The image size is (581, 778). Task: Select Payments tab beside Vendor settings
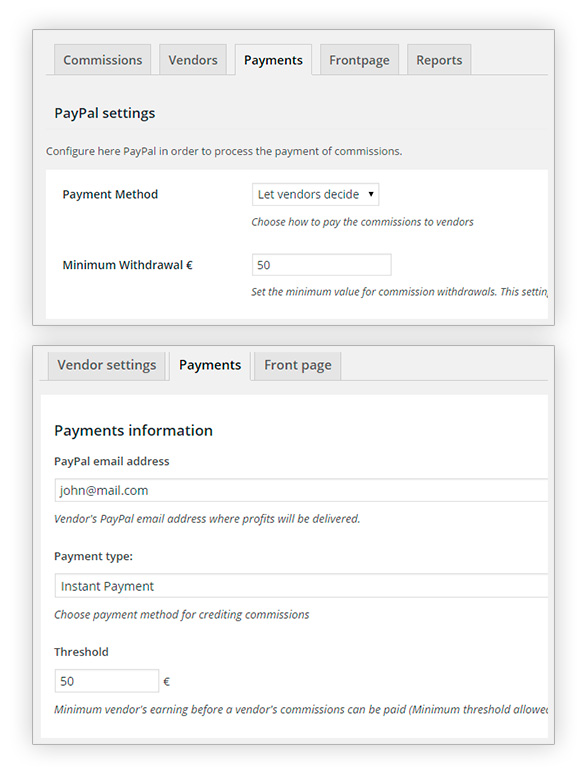[210, 365]
